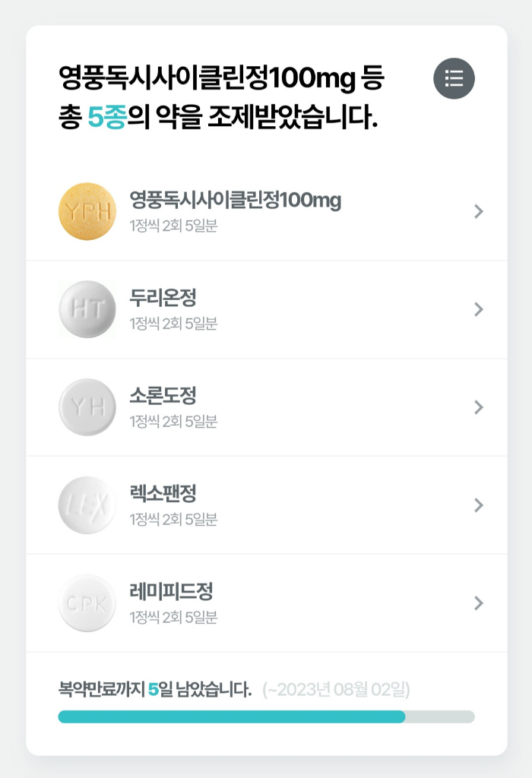Select the 렉소팬정 medication name
The image size is (532, 778).
(x=163, y=494)
